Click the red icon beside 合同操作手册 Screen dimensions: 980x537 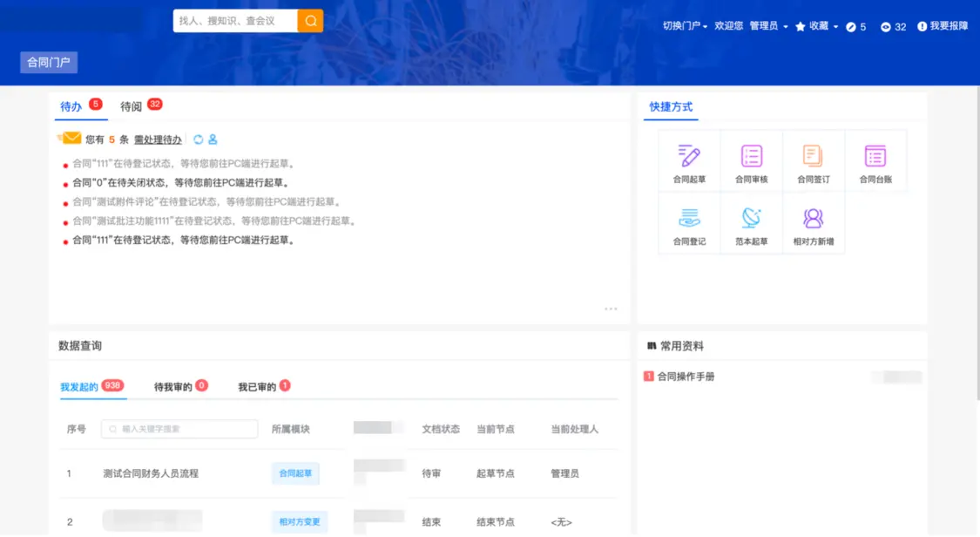[x=649, y=377]
